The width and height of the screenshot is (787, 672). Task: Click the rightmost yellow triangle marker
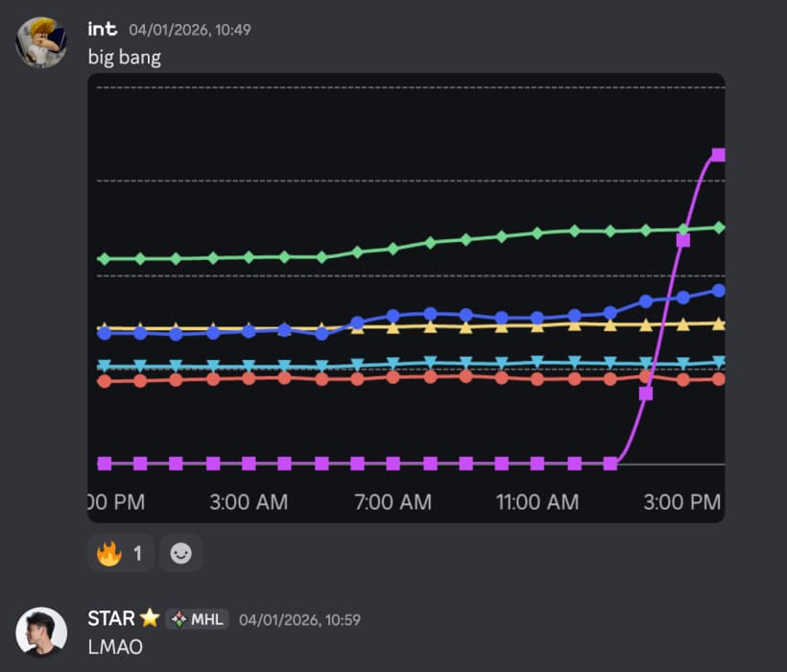[x=718, y=324]
